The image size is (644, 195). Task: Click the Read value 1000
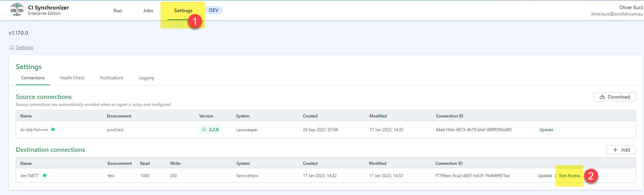point(145,175)
